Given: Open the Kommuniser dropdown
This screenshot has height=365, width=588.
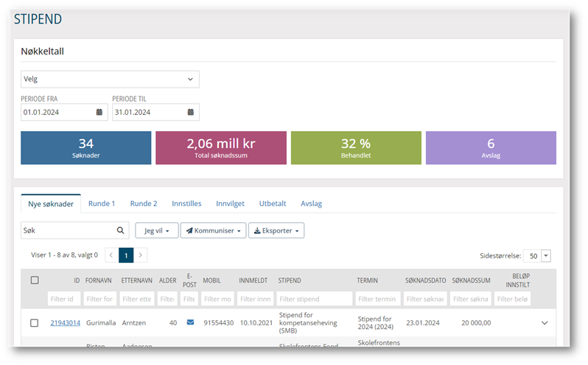Looking at the screenshot, I should click(x=213, y=230).
